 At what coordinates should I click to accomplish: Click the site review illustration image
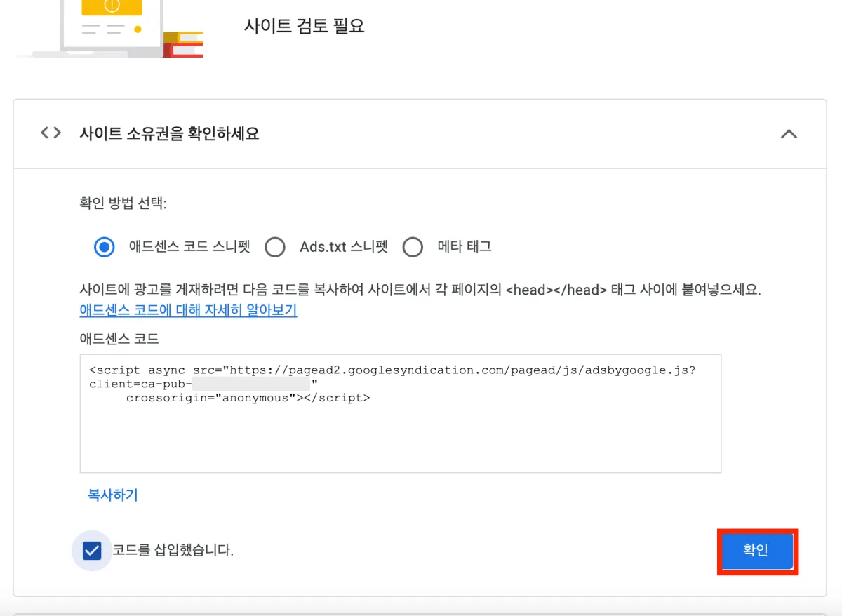(x=109, y=29)
